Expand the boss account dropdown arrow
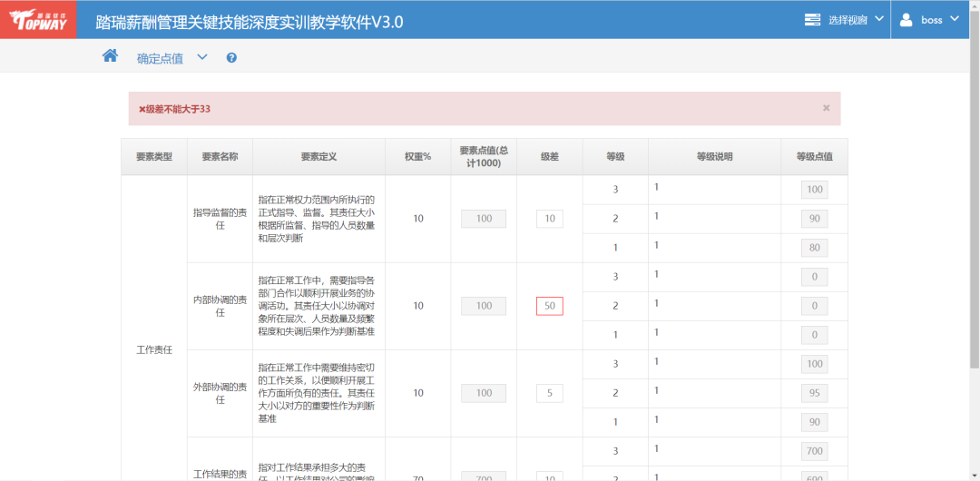Screen dimensions: 980x481 click(x=955, y=19)
